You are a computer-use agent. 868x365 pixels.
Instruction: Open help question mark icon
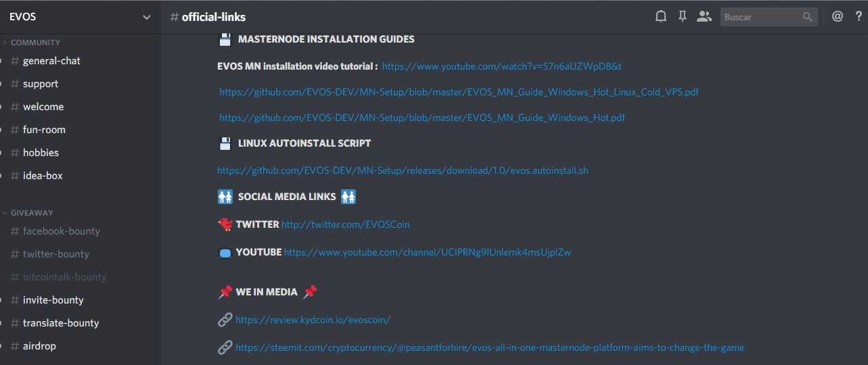859,17
